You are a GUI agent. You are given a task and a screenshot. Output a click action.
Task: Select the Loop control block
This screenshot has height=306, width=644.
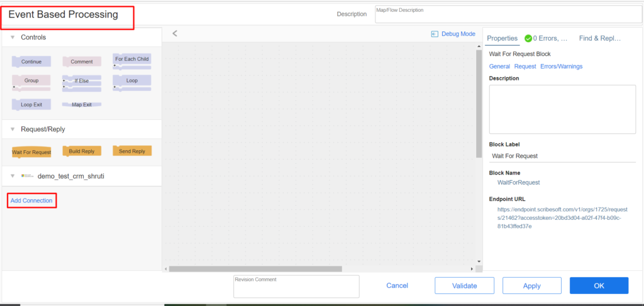point(132,82)
